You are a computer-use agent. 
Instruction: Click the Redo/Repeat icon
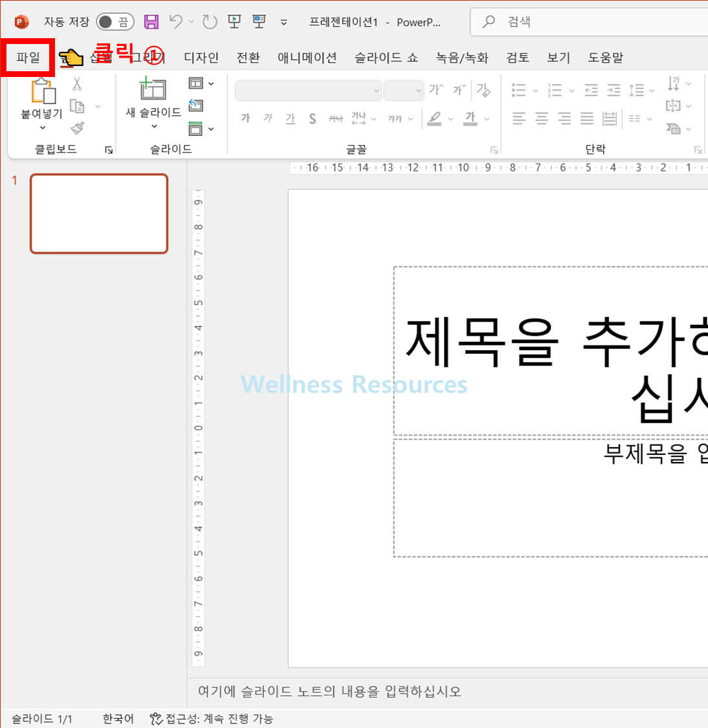(210, 21)
